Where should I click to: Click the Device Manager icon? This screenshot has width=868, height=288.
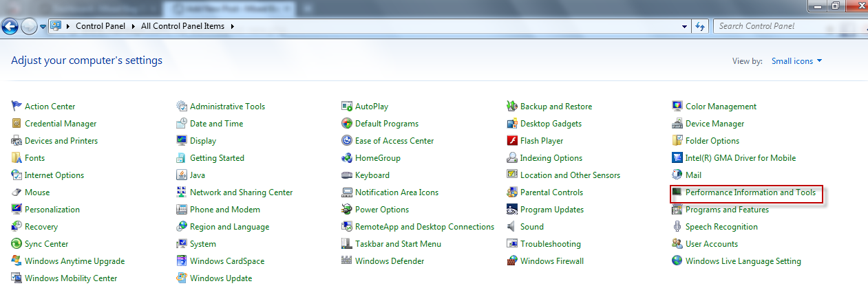(678, 124)
